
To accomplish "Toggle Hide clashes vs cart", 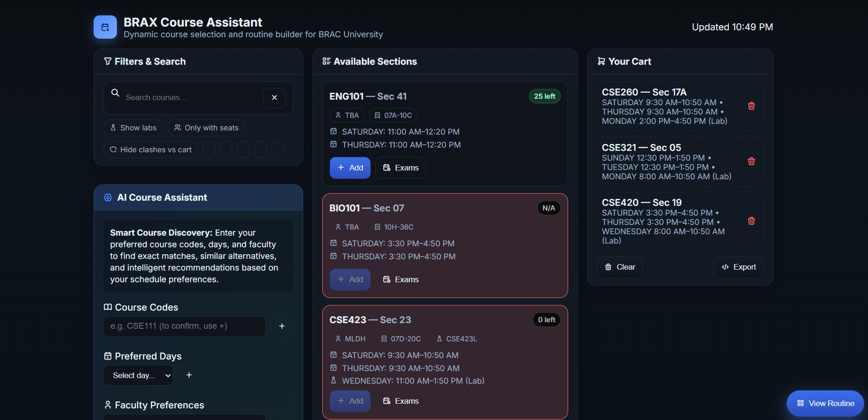I will tap(150, 150).
